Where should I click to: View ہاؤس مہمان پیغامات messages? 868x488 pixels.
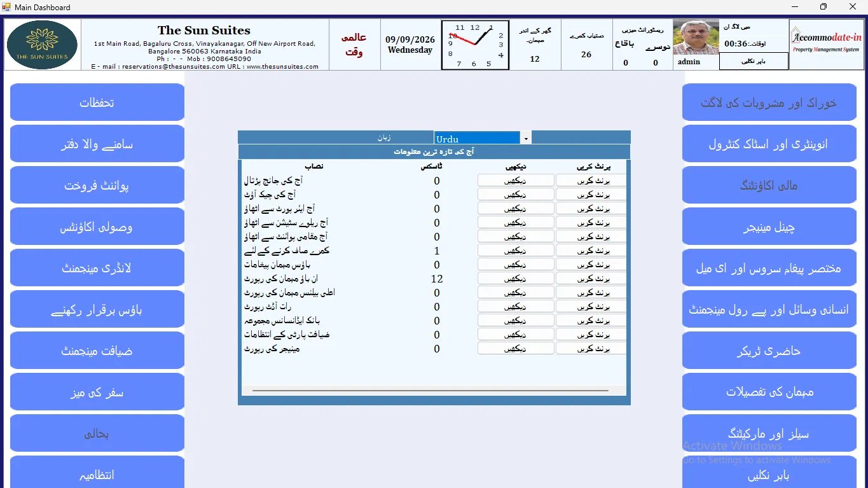coord(516,265)
